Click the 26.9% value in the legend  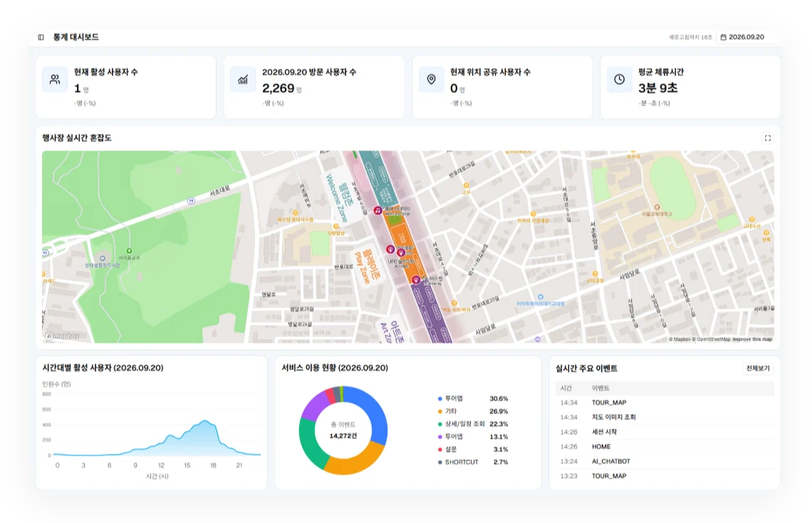(499, 412)
